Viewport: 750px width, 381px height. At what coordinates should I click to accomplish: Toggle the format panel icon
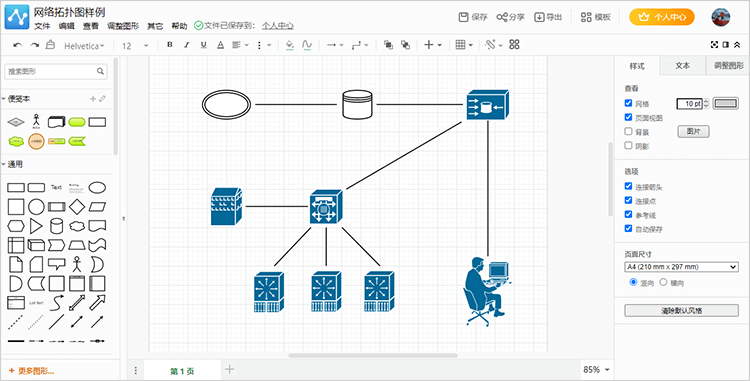pos(726,45)
